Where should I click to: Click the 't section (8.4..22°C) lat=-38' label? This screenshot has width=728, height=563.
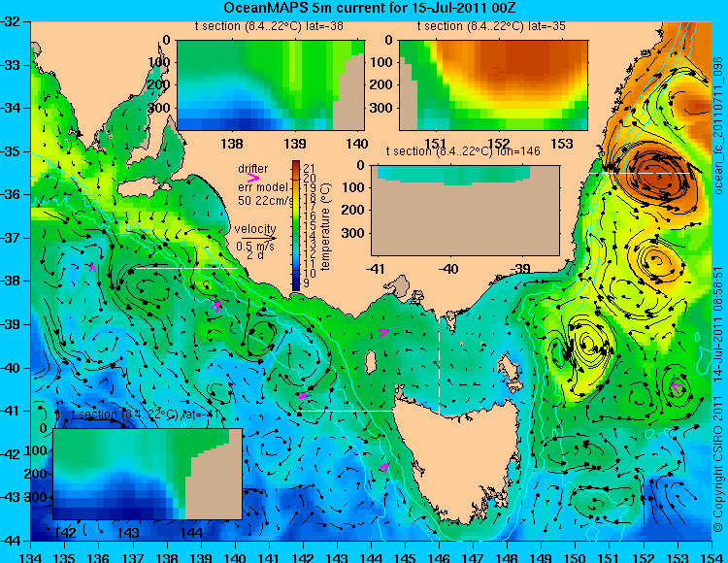[269, 26]
